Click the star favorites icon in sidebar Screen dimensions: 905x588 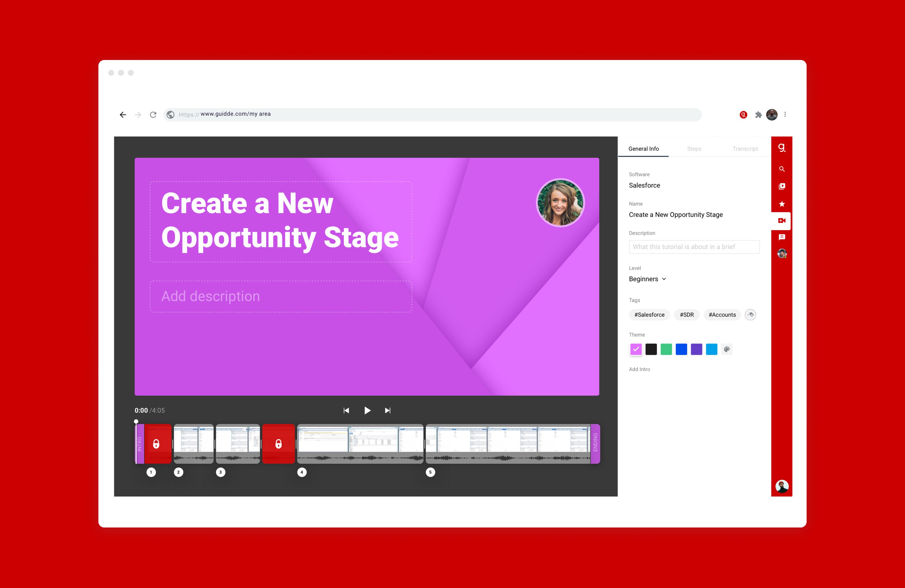[x=781, y=204]
